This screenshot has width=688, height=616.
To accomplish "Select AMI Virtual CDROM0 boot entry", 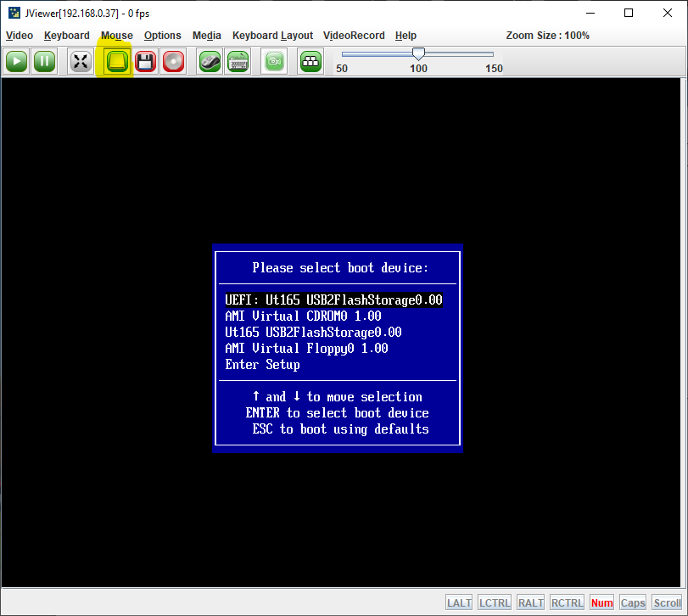I will (x=307, y=316).
